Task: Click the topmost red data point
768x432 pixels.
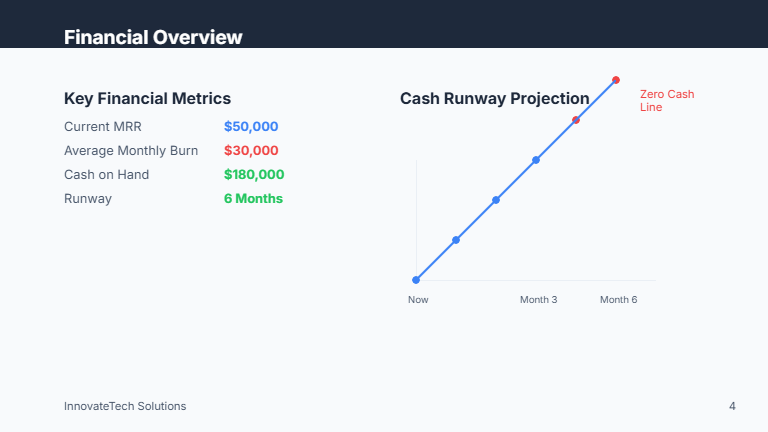Action: pyautogui.click(x=616, y=80)
